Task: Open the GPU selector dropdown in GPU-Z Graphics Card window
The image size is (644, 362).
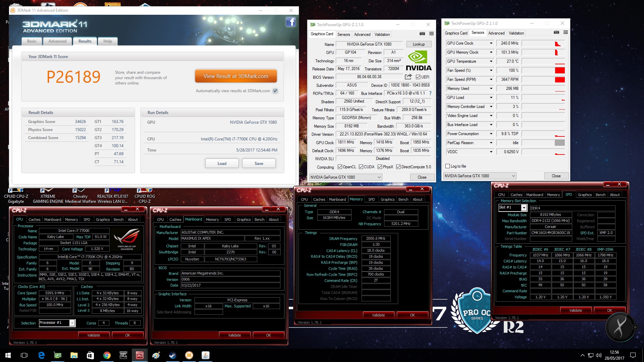Action: tap(345, 177)
